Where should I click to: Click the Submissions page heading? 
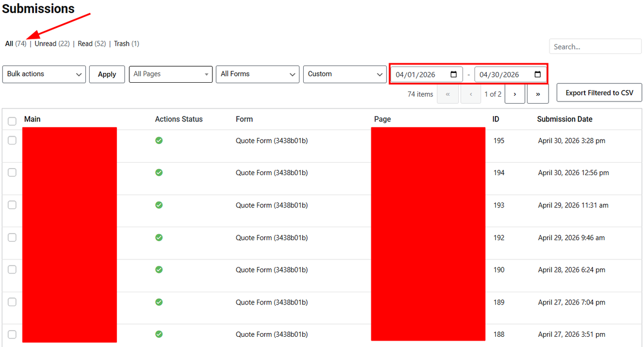click(38, 9)
